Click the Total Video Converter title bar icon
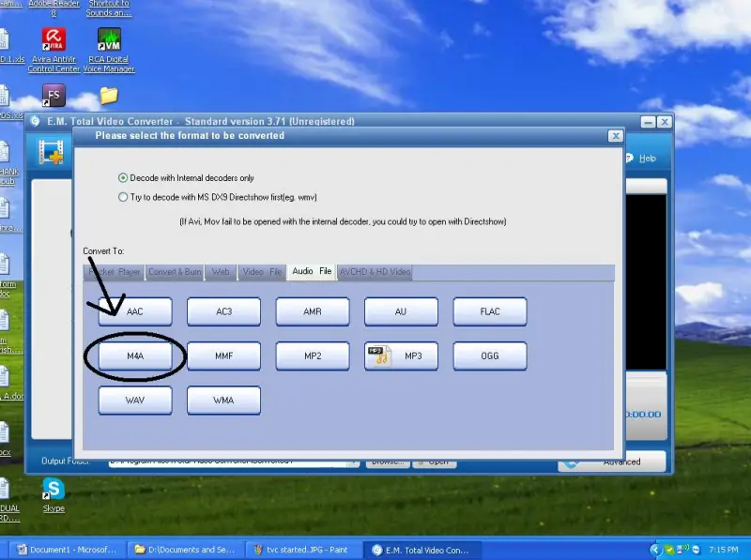The width and height of the screenshot is (751, 560). point(35,121)
